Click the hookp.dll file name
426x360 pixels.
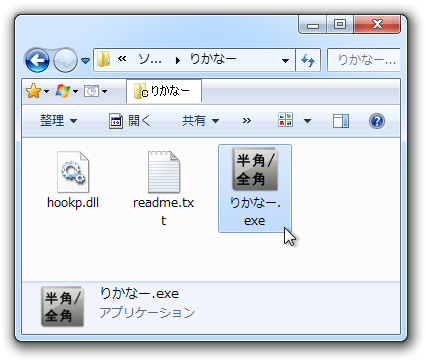pos(73,203)
